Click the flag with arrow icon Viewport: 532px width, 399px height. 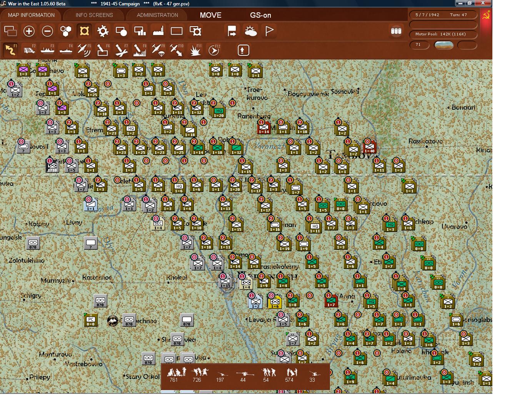(x=232, y=31)
